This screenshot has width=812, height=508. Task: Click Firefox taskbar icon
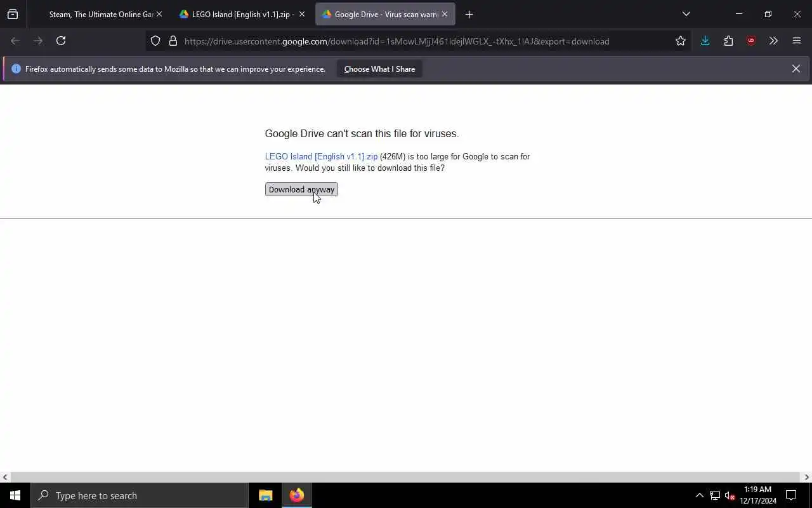pyautogui.click(x=297, y=495)
